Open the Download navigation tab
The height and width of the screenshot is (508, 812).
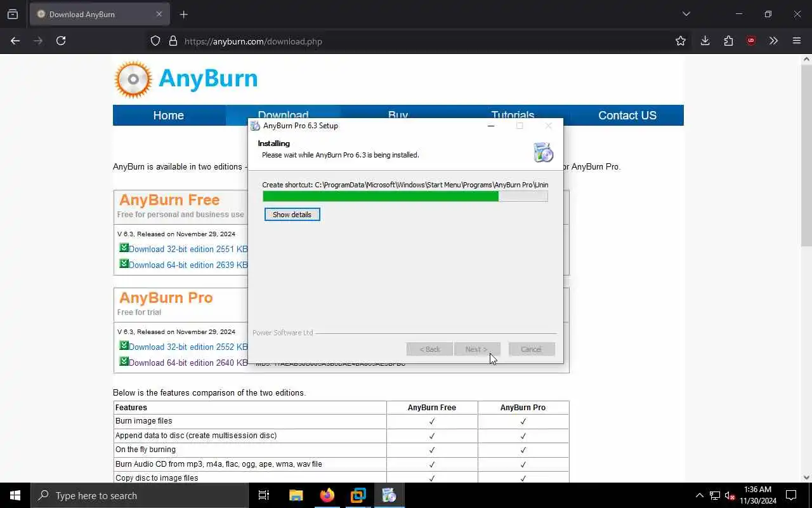(x=283, y=113)
